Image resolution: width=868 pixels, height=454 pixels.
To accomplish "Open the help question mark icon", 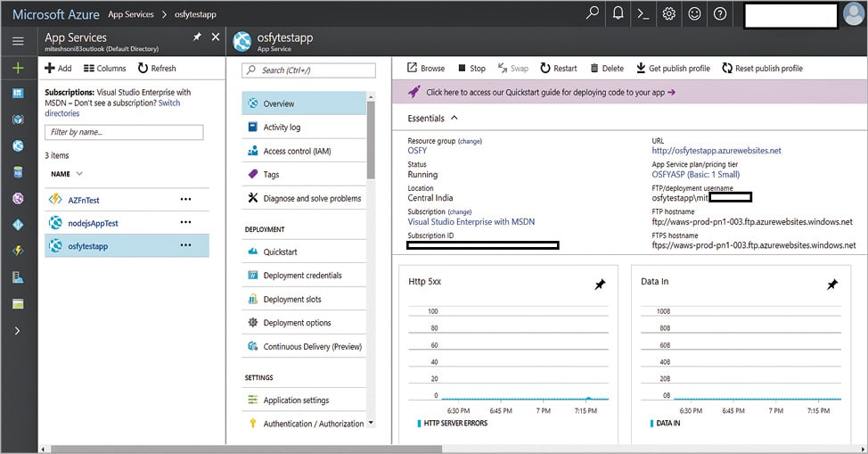I will (720, 13).
